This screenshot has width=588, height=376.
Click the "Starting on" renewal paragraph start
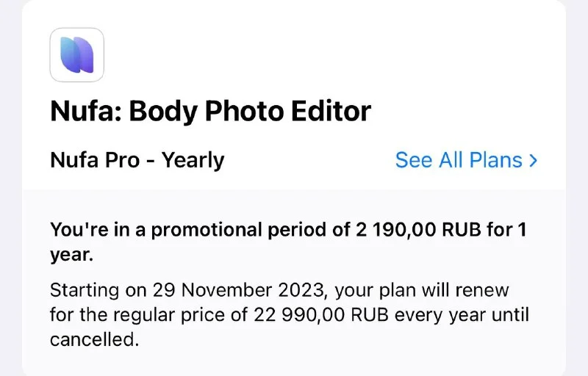[85, 290]
